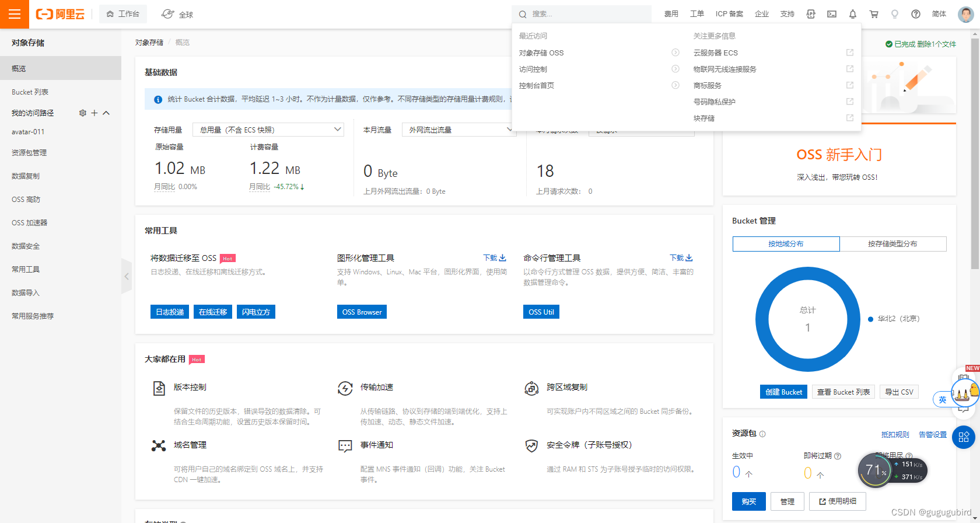Image resolution: width=980 pixels, height=523 pixels.
Task: Open the 简体 language selector
Action: tap(939, 14)
